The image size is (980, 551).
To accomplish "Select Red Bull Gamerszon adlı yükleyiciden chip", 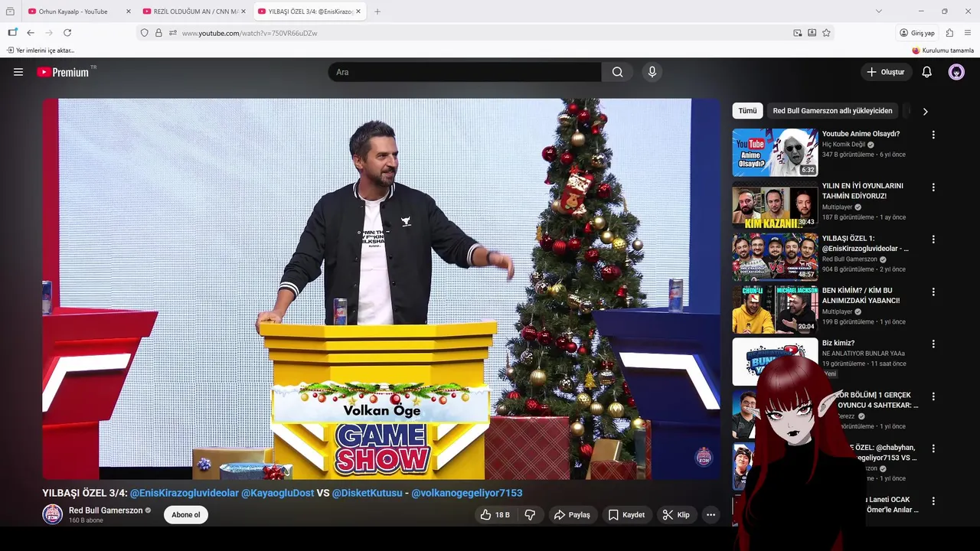I will [x=832, y=111].
